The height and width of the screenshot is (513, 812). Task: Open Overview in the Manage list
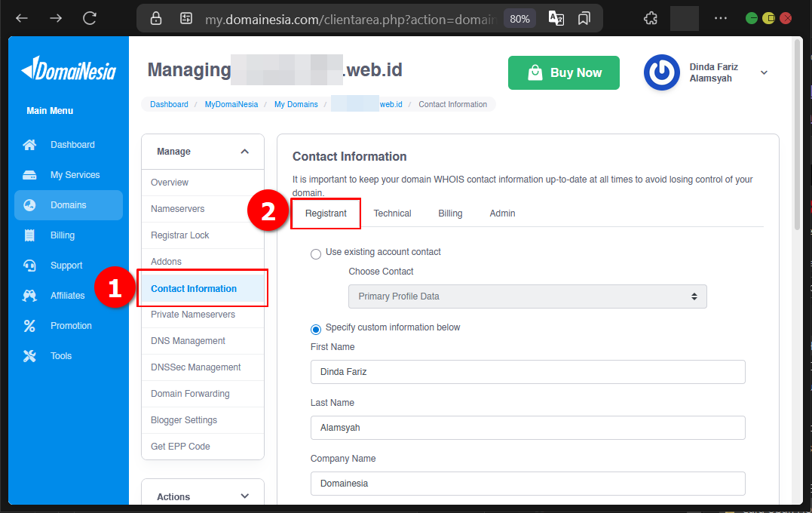203,183
